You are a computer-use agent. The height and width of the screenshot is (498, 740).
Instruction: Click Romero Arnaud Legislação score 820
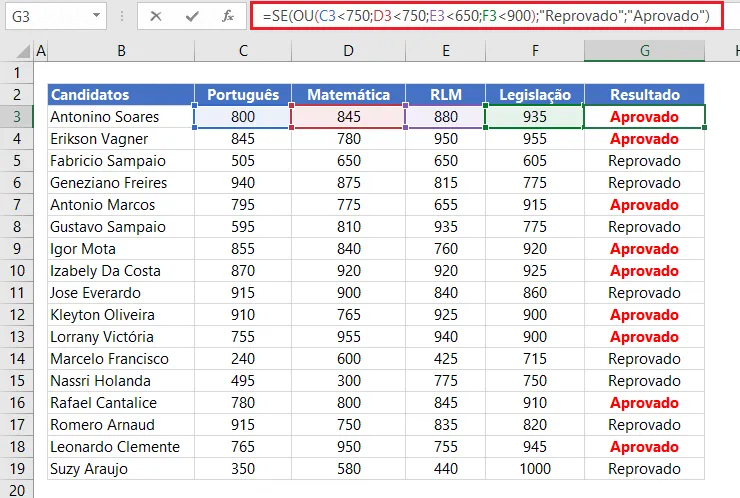click(x=535, y=424)
